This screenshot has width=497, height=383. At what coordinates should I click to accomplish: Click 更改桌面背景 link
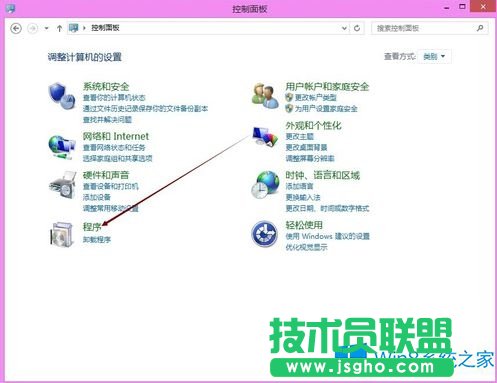[x=306, y=147]
